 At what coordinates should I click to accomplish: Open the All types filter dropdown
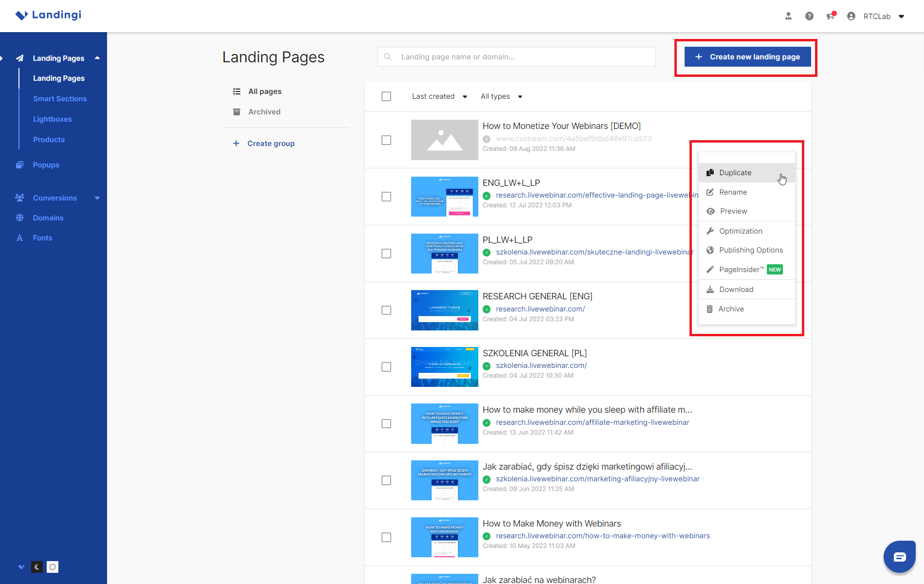(x=501, y=96)
